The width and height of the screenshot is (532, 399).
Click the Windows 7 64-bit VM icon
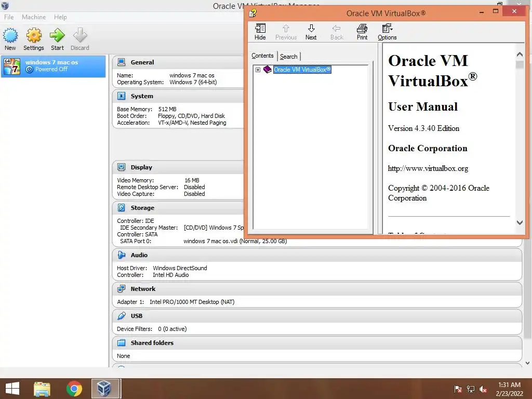click(x=12, y=66)
